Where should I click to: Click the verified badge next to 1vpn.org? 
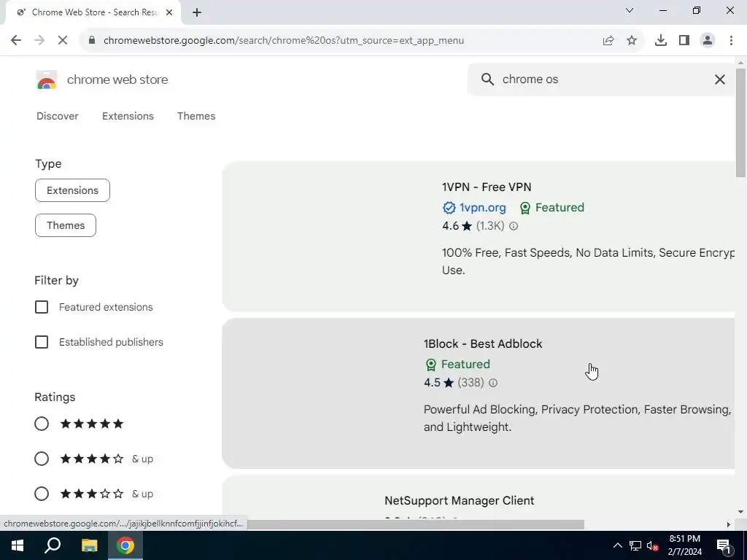point(449,208)
